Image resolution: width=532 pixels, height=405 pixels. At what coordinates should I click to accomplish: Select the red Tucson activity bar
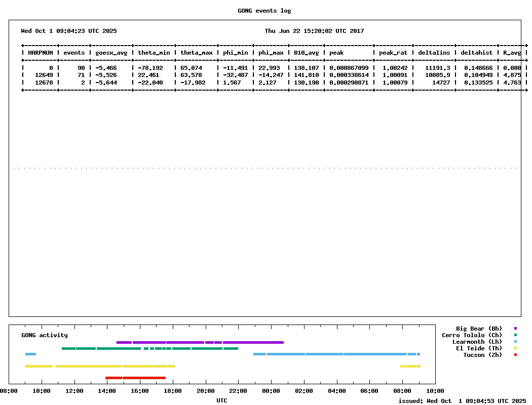pos(135,378)
